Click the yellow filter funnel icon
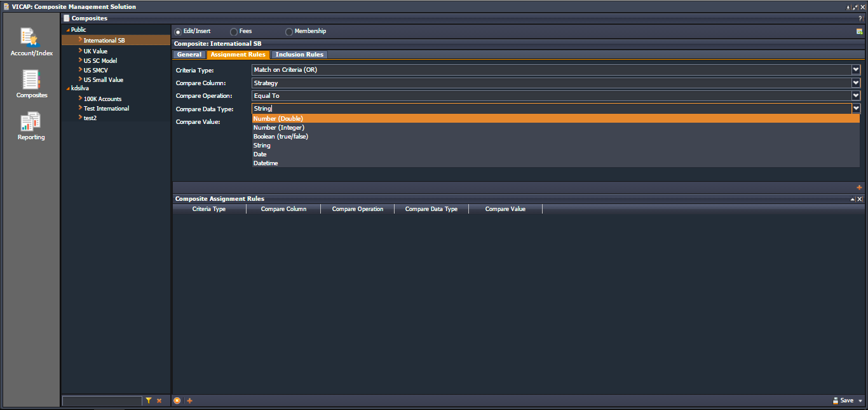The image size is (868, 410). click(x=149, y=400)
